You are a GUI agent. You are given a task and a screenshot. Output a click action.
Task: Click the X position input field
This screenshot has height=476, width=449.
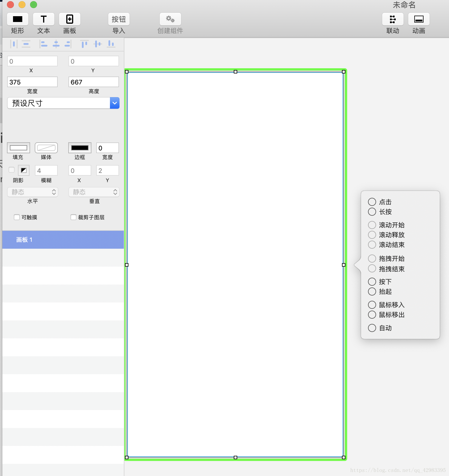pos(32,61)
